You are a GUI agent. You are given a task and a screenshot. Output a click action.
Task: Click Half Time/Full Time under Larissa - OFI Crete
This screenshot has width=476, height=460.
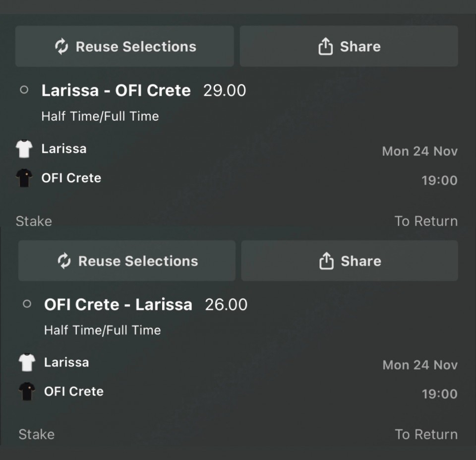pyautogui.click(x=100, y=116)
